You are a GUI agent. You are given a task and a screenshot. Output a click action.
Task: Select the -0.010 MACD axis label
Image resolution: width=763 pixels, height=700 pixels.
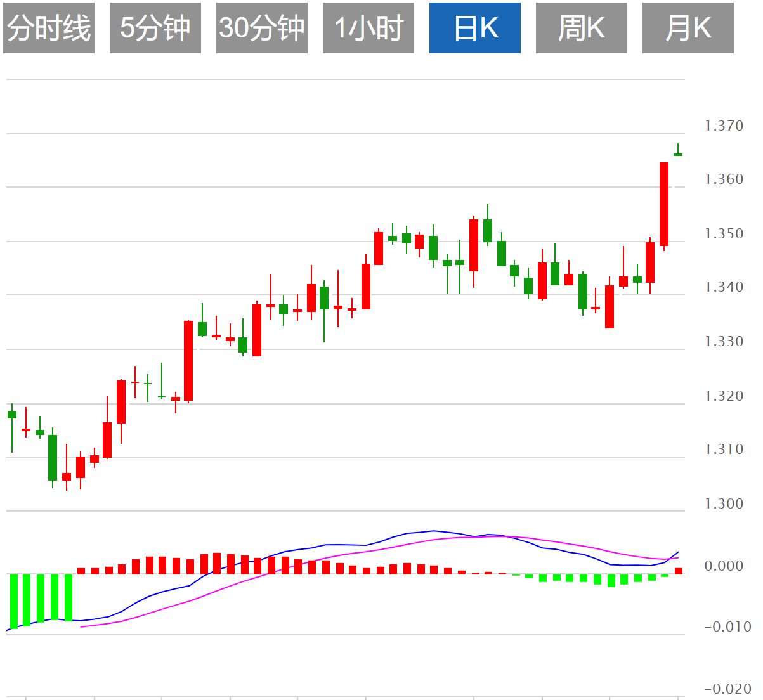coord(727,626)
